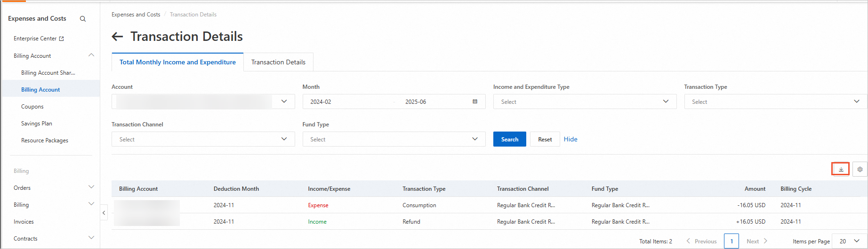
Task: Click the Search button
Action: point(509,139)
